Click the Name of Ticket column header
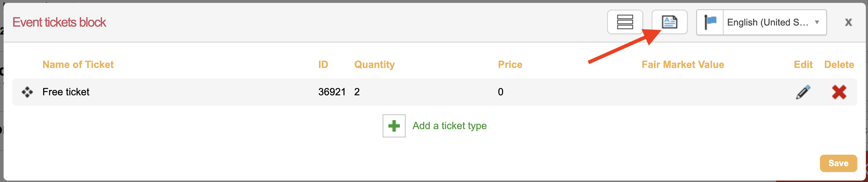The image size is (868, 182). (78, 65)
